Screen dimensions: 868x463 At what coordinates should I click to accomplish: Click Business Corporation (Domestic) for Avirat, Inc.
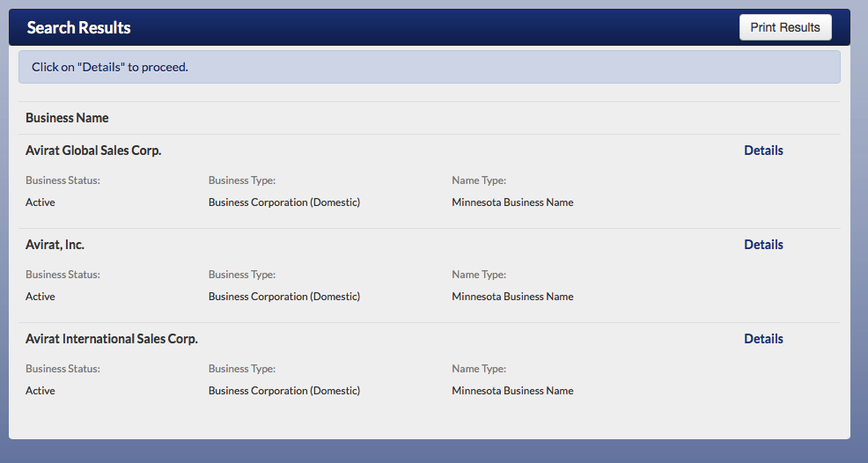[284, 297]
